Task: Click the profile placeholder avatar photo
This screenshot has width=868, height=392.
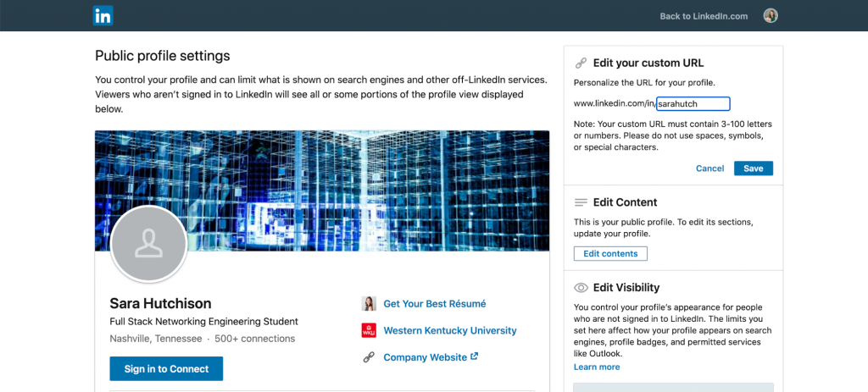Action: click(x=149, y=244)
